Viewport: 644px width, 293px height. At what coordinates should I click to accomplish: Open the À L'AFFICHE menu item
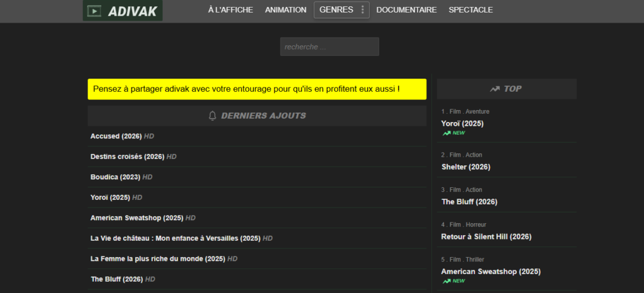230,10
